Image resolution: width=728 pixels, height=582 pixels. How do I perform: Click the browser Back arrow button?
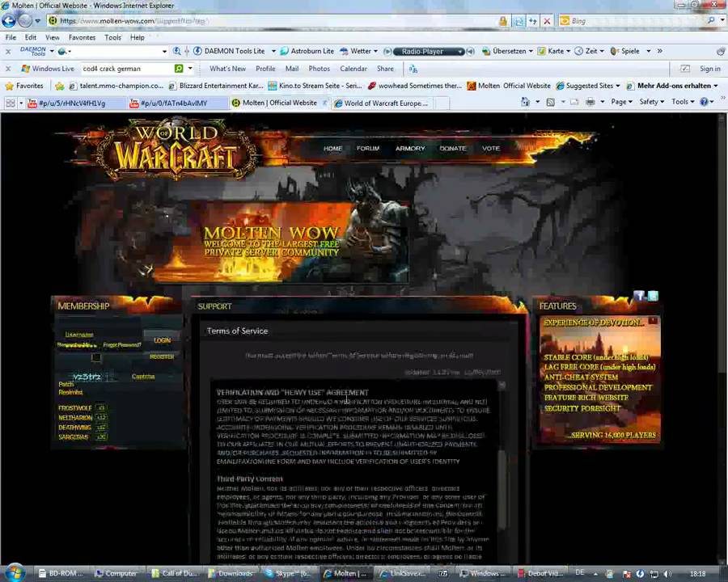(9, 21)
